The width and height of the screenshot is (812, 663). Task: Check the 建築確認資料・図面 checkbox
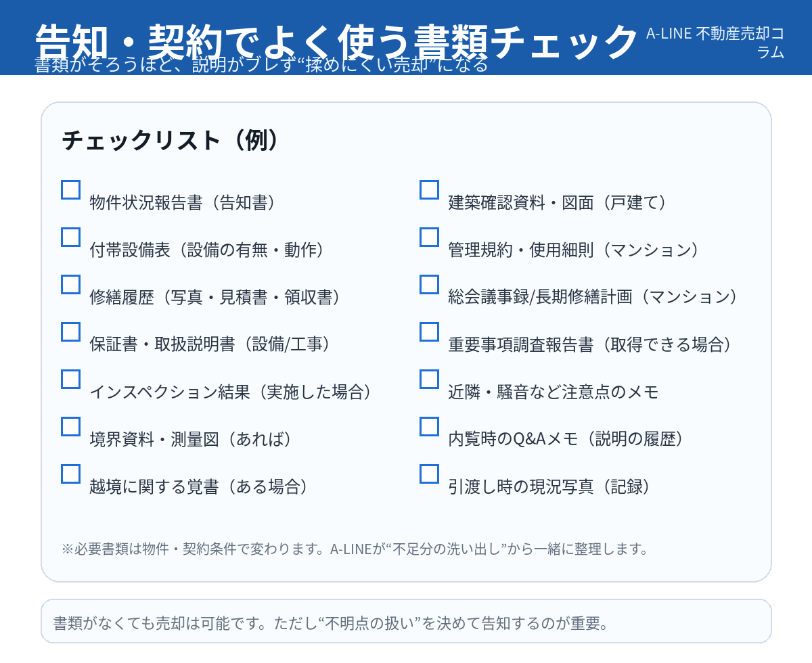(429, 189)
